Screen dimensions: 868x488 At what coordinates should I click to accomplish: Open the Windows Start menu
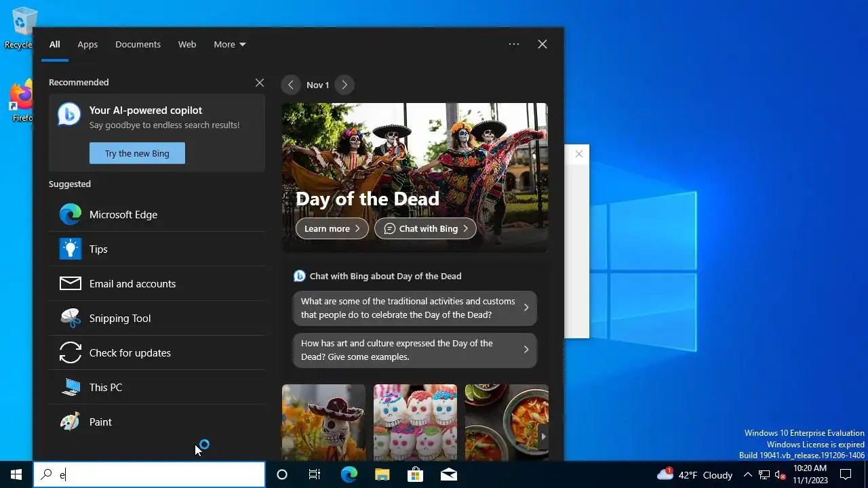click(16, 474)
